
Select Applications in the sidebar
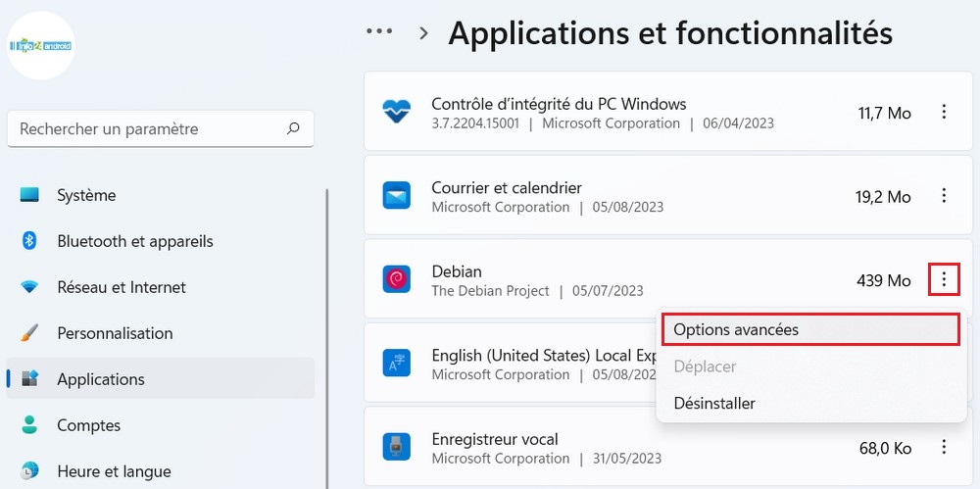click(x=160, y=379)
